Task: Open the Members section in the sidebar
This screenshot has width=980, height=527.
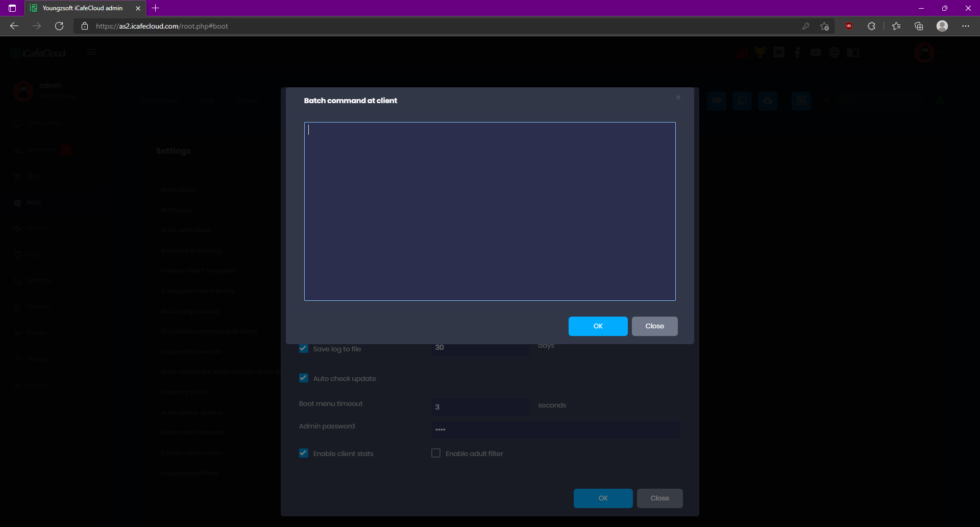Action: click(41, 149)
